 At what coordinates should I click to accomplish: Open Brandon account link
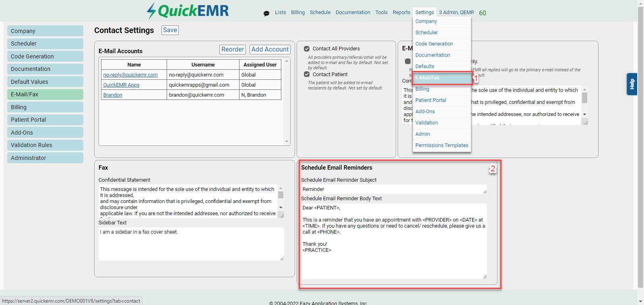point(113,95)
